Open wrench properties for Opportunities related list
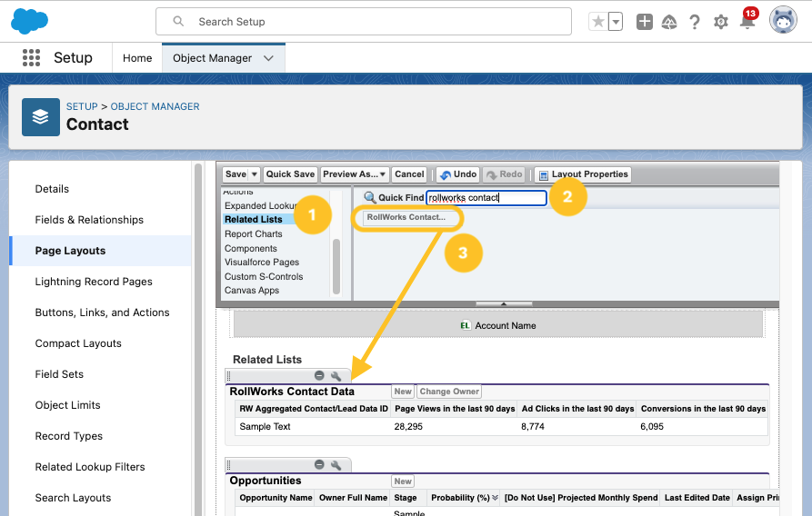The image size is (812, 516). [x=336, y=465]
